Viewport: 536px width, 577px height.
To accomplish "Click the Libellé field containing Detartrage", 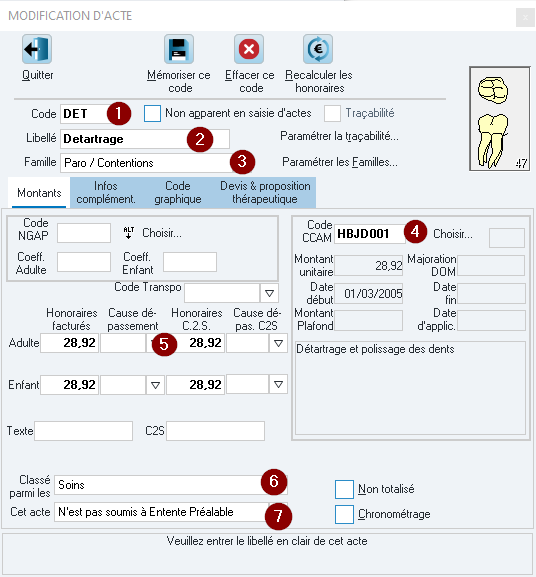I will tap(145, 139).
